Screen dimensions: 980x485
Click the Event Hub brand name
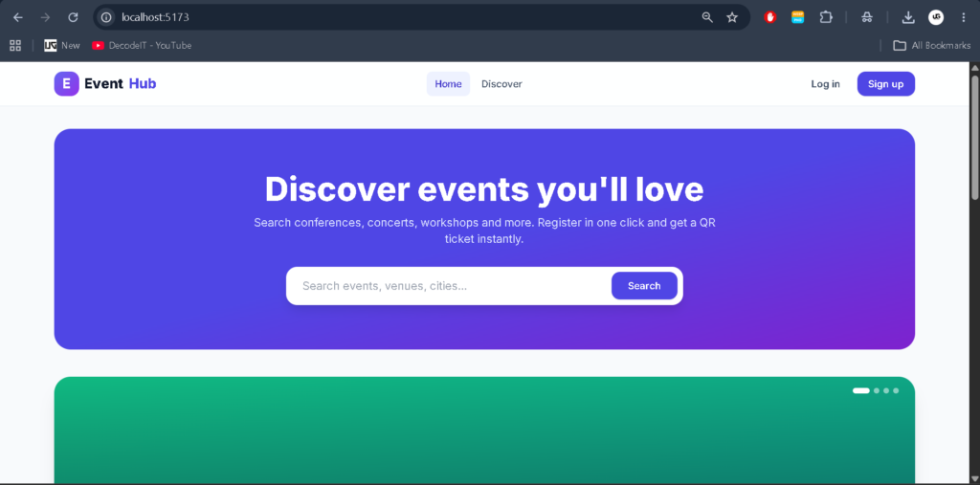coord(120,84)
